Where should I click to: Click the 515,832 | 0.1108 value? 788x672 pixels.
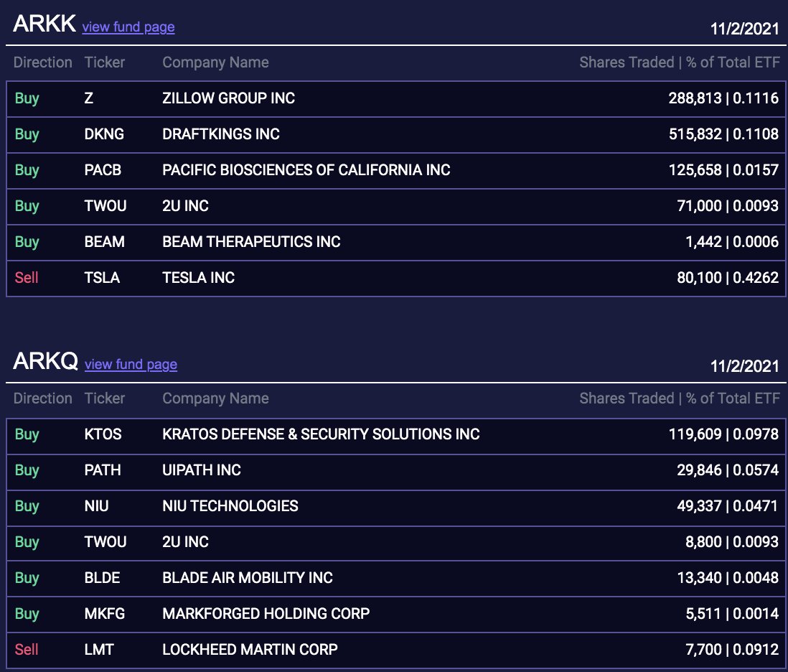(723, 134)
